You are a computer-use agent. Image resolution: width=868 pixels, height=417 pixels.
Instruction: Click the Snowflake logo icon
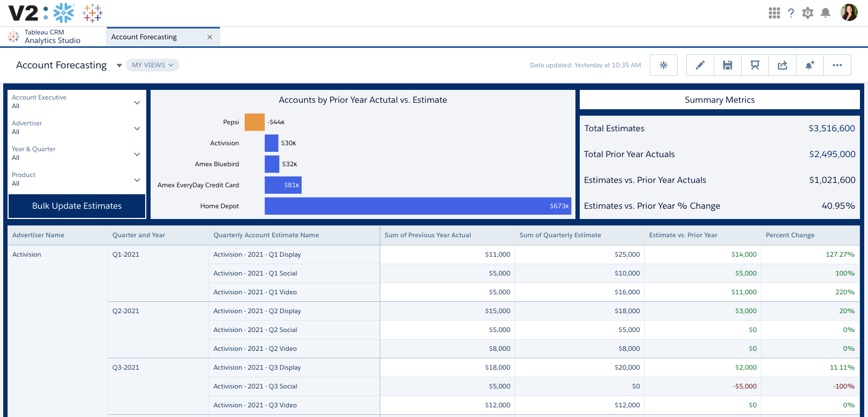click(x=63, y=13)
